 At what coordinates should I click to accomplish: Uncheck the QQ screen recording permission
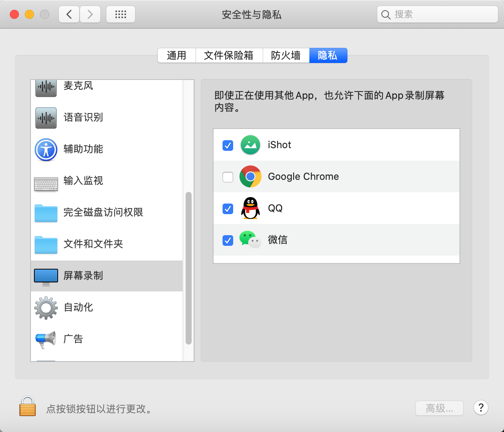click(x=227, y=208)
